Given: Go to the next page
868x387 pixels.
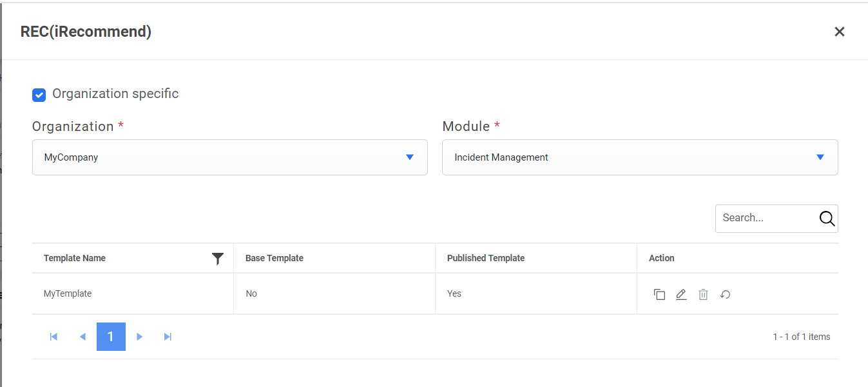Looking at the screenshot, I should [x=140, y=337].
